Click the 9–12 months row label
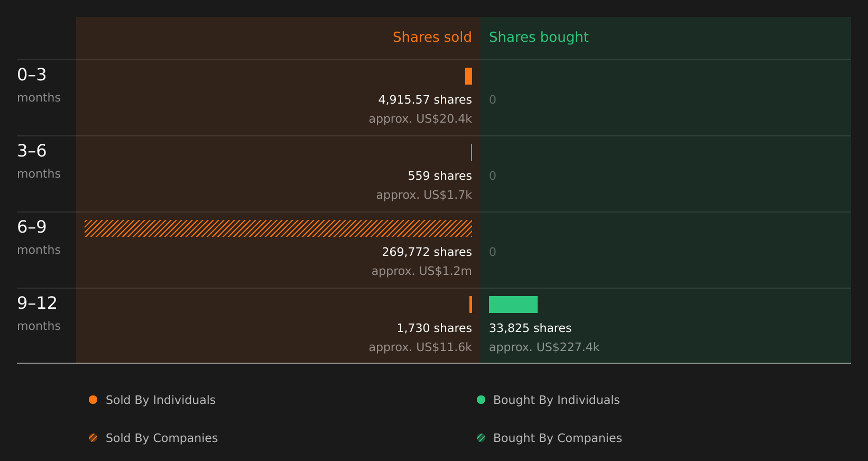 (39, 314)
